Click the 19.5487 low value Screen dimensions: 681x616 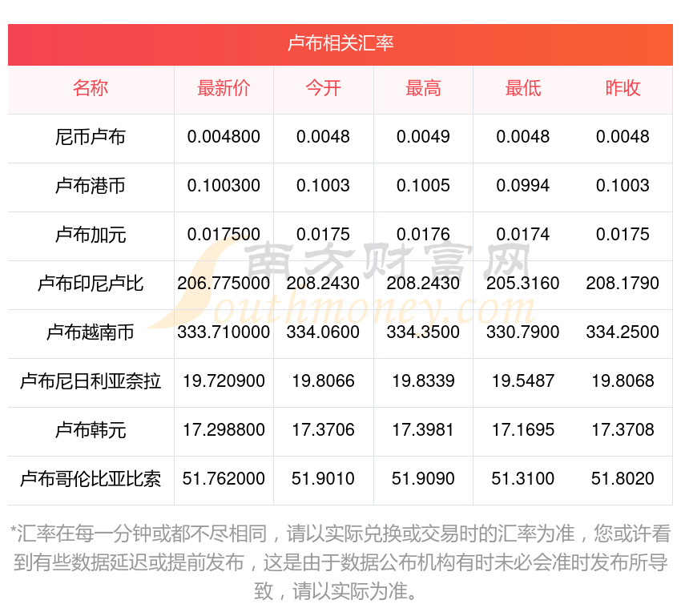click(x=523, y=381)
